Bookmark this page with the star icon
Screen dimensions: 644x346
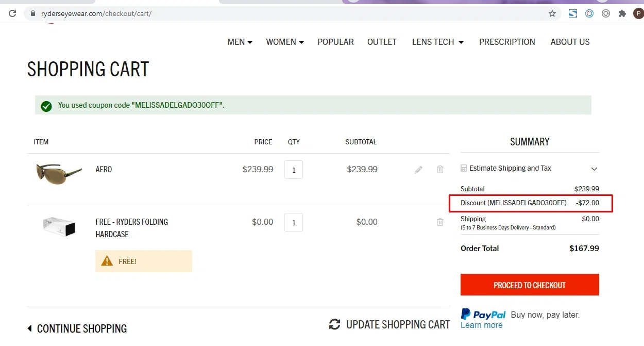[552, 13]
